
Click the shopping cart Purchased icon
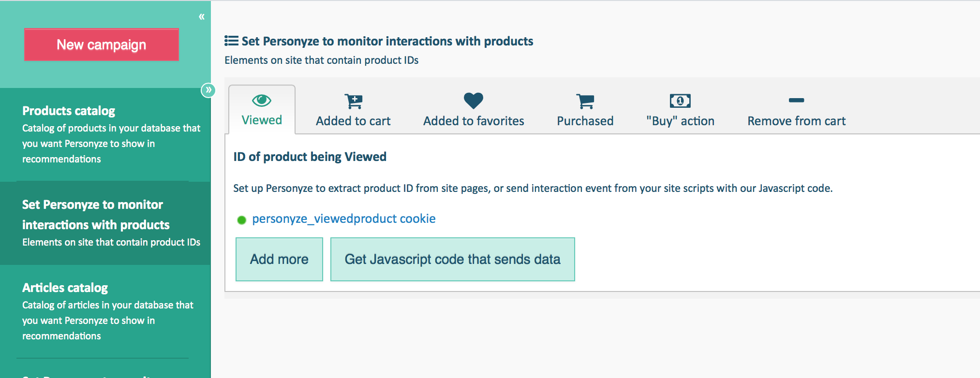point(585,101)
